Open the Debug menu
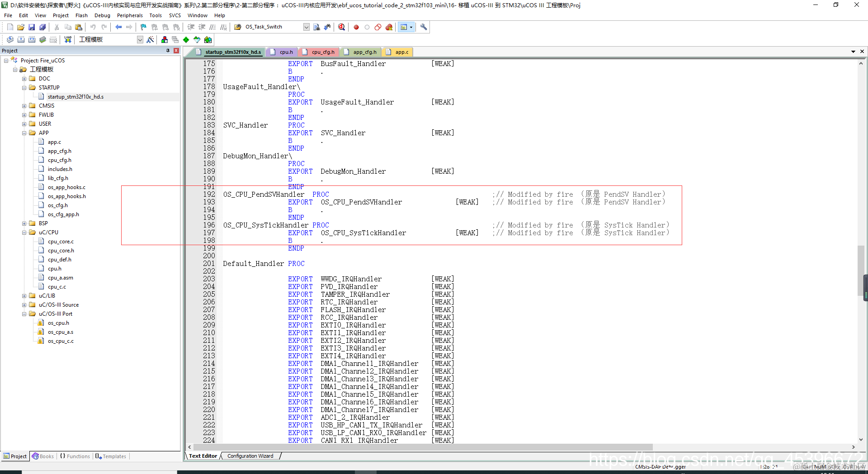This screenshot has width=868, height=474. 102,15
